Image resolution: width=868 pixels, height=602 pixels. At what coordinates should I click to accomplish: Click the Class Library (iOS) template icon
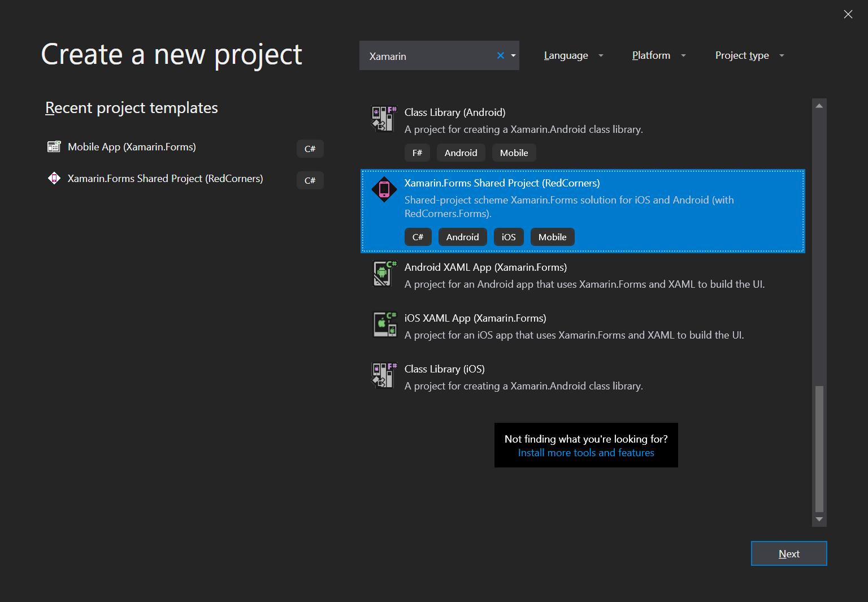[384, 375]
